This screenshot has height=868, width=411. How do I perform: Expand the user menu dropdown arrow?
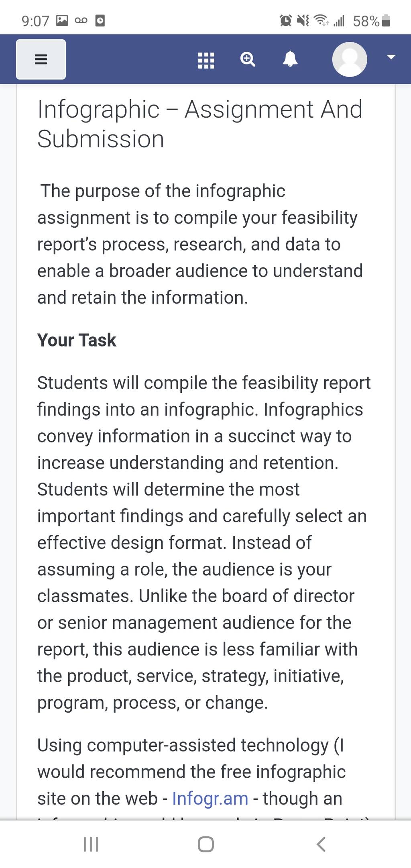click(391, 57)
